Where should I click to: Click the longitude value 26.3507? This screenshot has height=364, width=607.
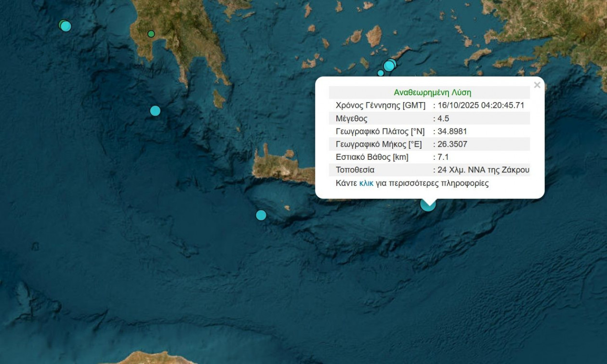point(452,144)
